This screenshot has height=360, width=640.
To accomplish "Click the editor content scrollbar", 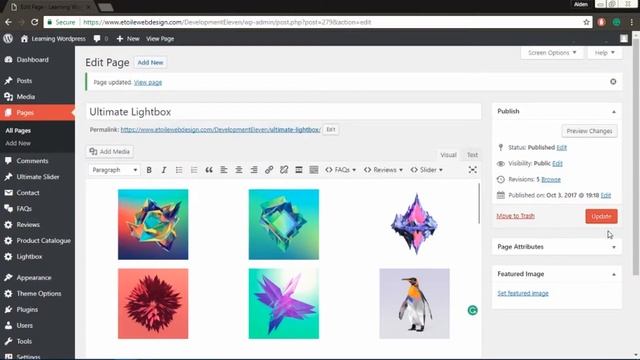I will tap(479, 203).
